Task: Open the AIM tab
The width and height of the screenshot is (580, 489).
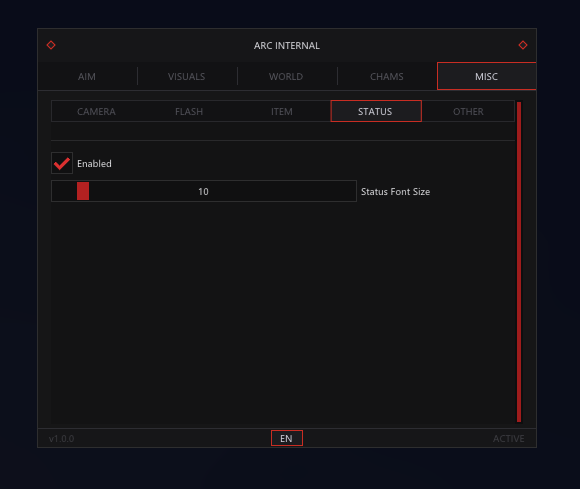Action: tap(87, 77)
